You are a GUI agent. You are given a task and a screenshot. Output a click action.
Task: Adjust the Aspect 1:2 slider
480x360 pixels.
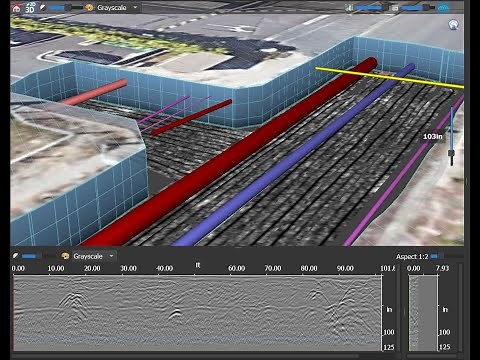(446, 256)
